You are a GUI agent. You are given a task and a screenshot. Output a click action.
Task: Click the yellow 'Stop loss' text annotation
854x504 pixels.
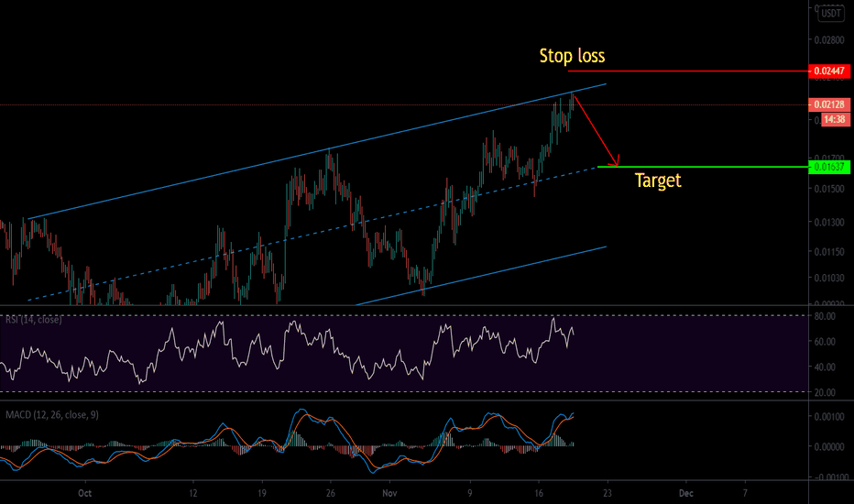[x=572, y=56]
